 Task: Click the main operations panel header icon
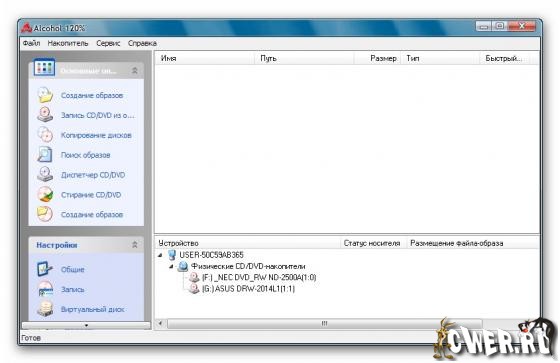[44, 68]
